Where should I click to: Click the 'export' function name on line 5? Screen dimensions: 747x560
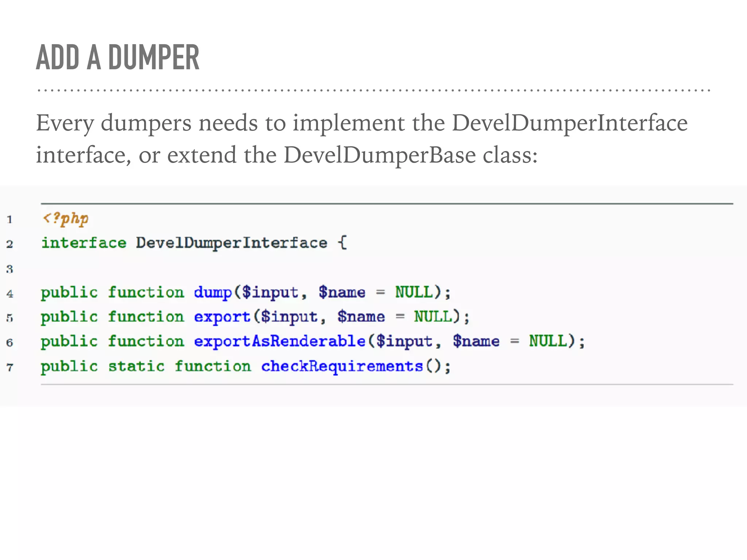[222, 317]
